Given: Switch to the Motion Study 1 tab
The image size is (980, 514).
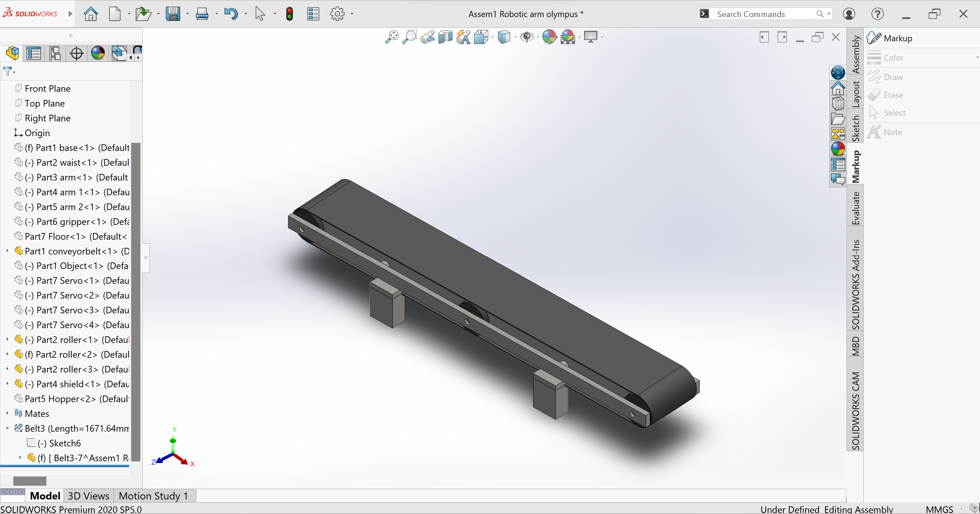Looking at the screenshot, I should coord(153,496).
